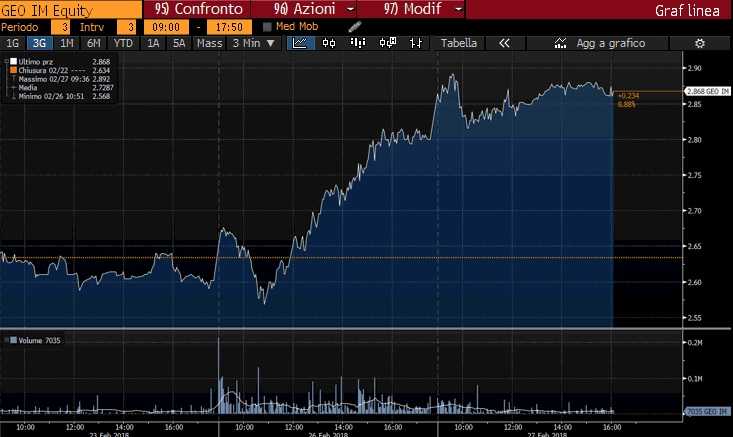The width and height of the screenshot is (733, 437).
Task: Click the Periodo label
Action: click(x=19, y=27)
